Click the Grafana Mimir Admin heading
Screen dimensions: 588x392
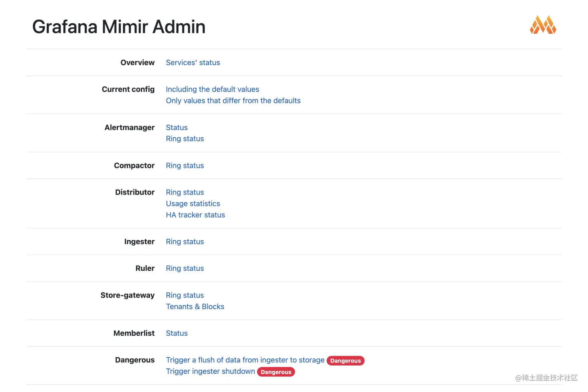coord(119,27)
